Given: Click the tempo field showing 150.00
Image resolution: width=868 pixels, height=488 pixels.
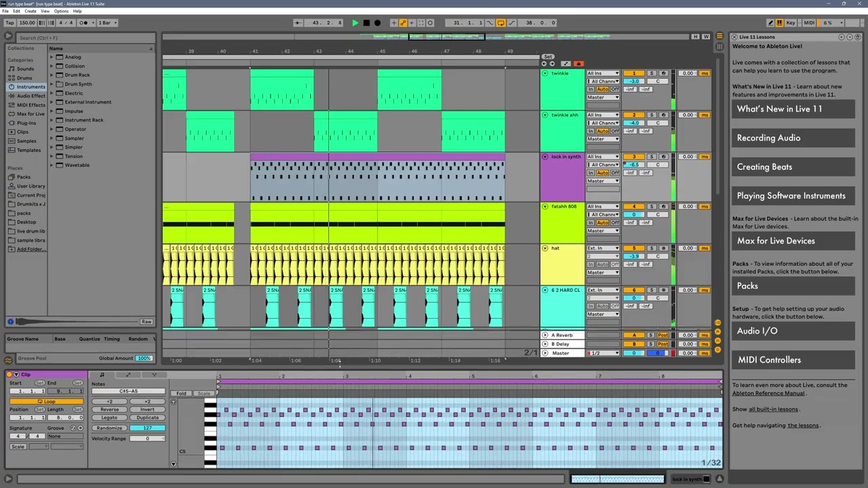Looking at the screenshot, I should pos(27,22).
